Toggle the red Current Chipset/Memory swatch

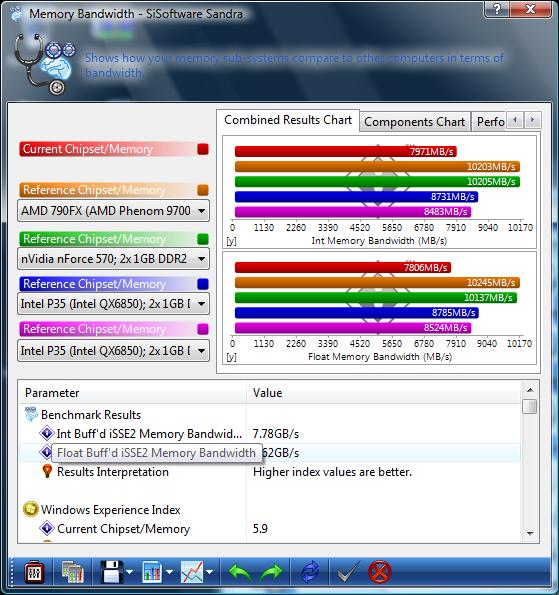tap(203, 149)
